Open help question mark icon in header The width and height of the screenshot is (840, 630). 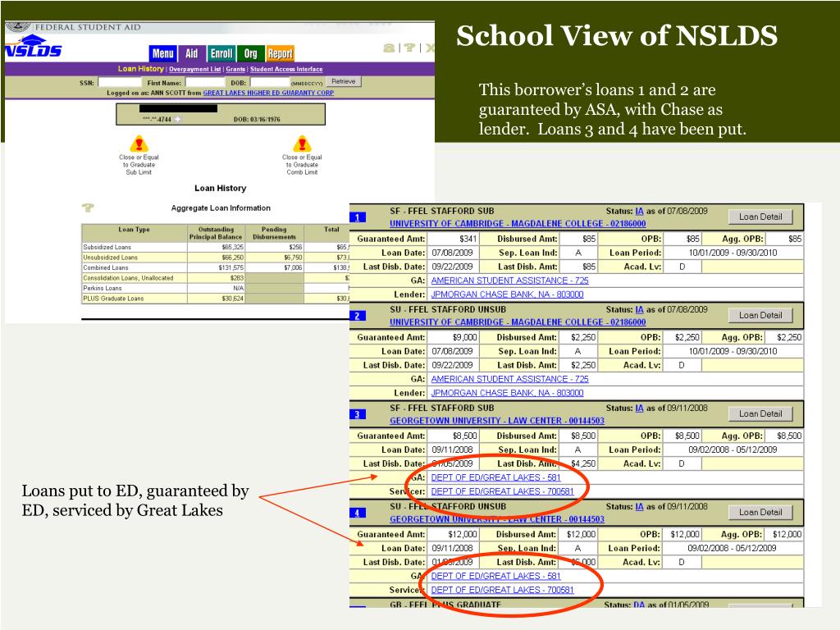[x=409, y=48]
